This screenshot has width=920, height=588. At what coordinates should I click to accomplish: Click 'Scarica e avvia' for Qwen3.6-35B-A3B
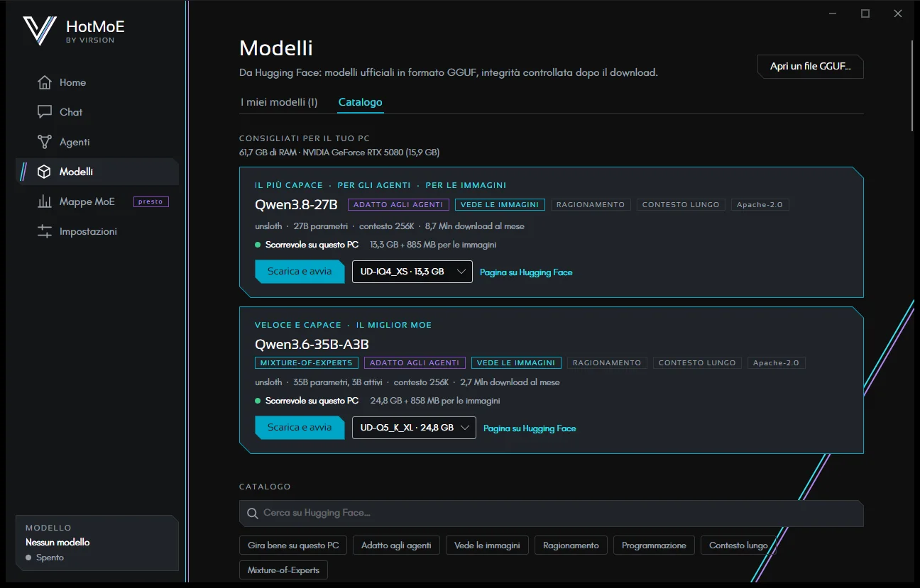click(x=299, y=428)
